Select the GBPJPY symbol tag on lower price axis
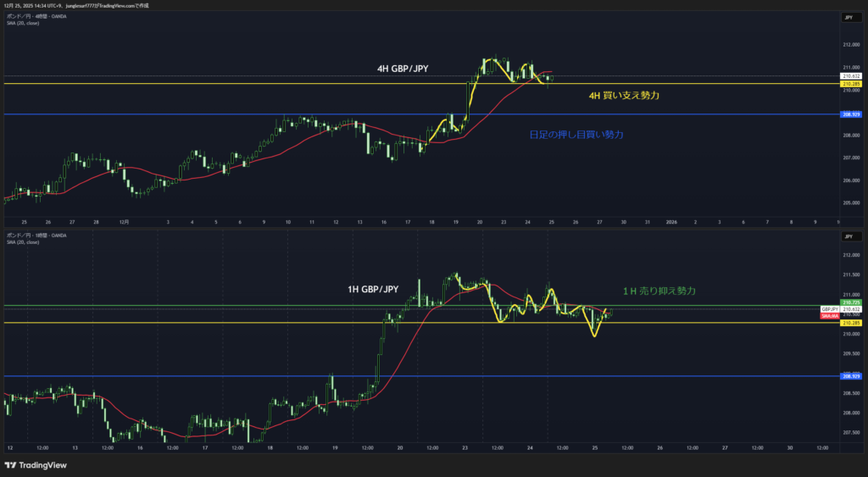The width and height of the screenshot is (868, 477). (x=830, y=309)
